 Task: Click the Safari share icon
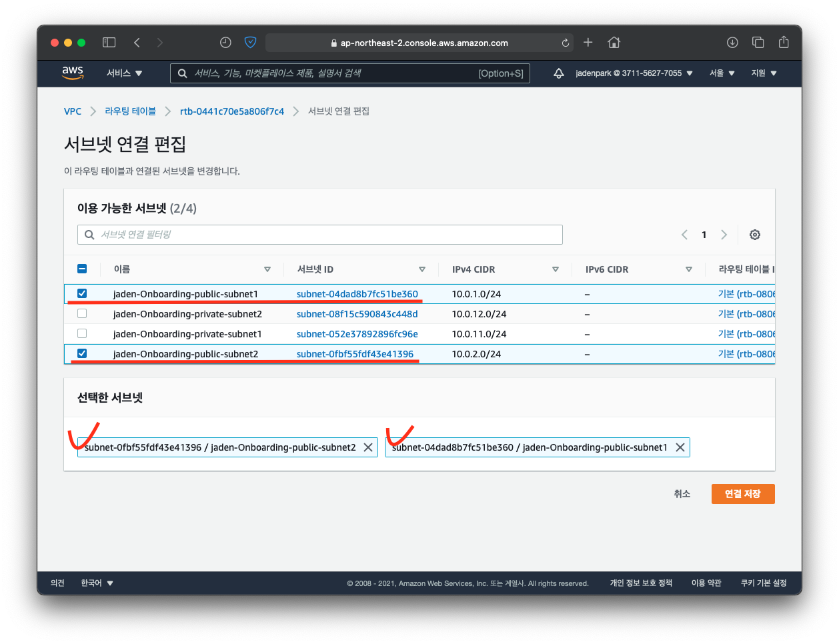pyautogui.click(x=784, y=42)
